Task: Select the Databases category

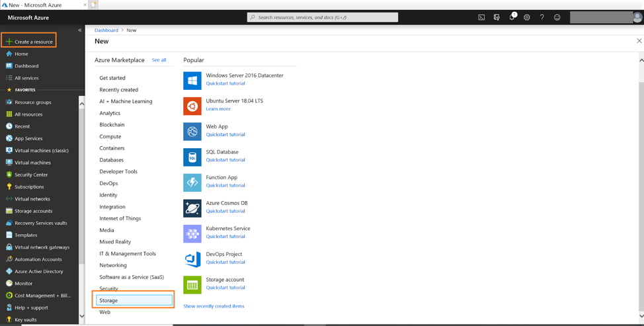Action: coord(112,160)
